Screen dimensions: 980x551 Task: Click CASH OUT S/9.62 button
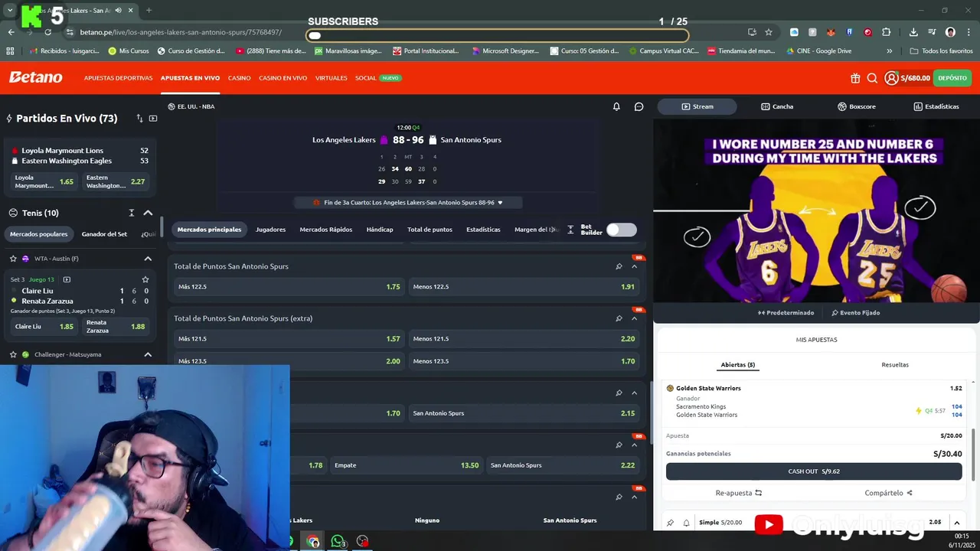pos(814,471)
